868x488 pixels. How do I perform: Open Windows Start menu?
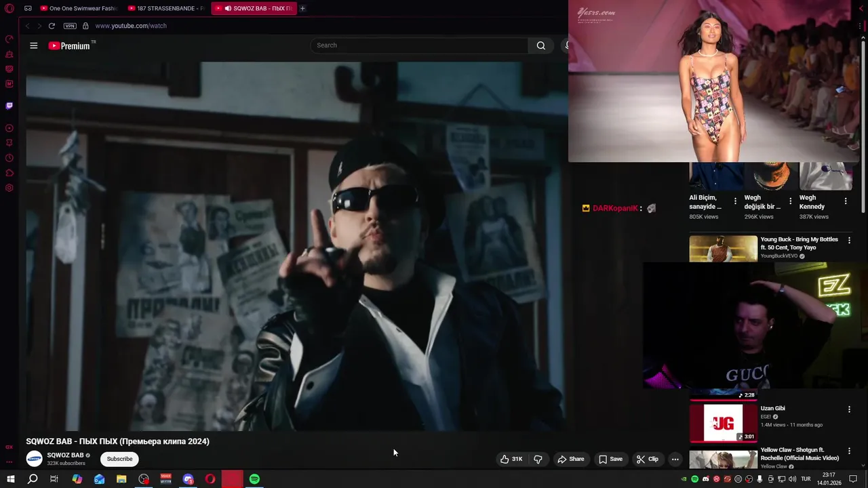point(10,479)
